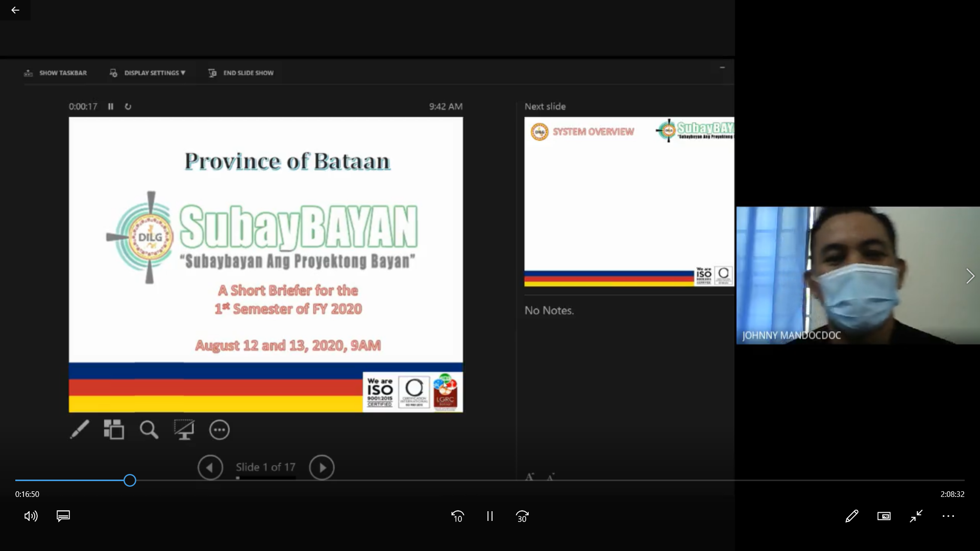Select the zoom into slide magnifier

149,430
